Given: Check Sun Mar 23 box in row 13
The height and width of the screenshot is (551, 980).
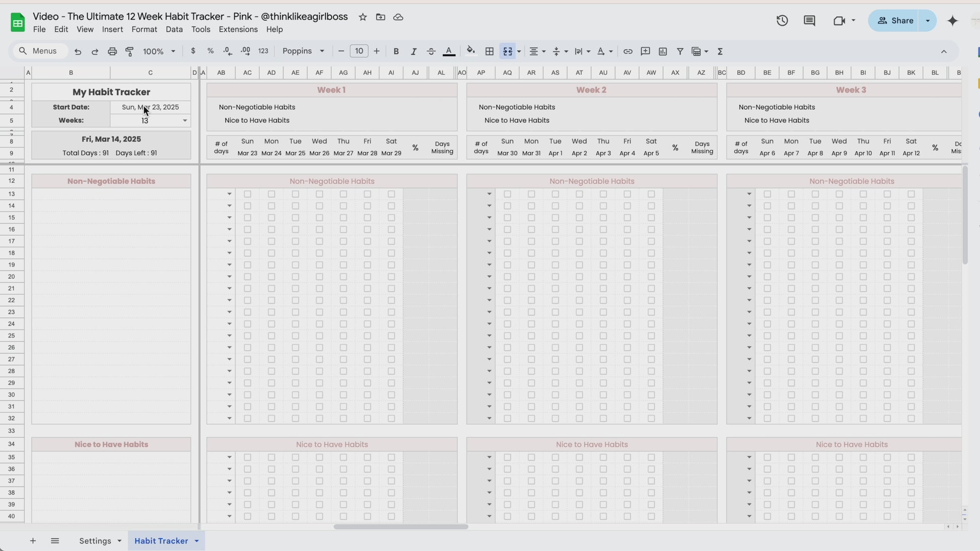Looking at the screenshot, I should pos(247,194).
